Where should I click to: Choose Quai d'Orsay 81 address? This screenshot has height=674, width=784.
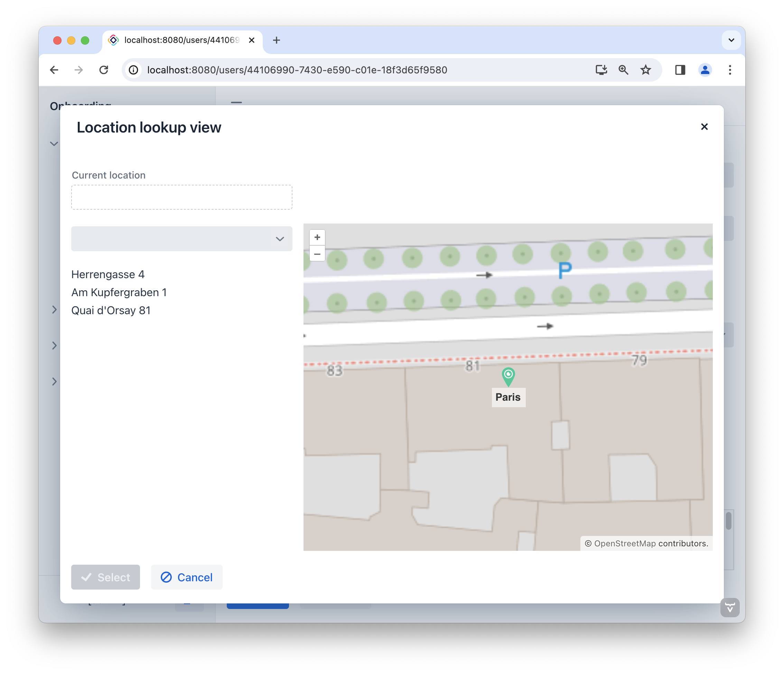(x=111, y=310)
